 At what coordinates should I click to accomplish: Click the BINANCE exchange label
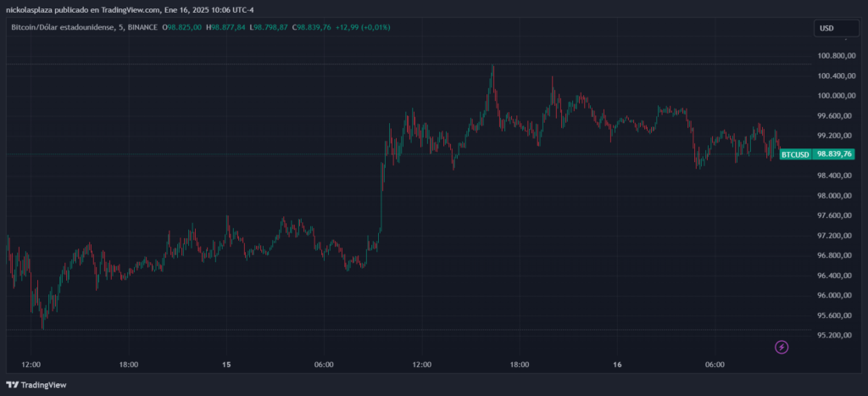pyautogui.click(x=142, y=28)
